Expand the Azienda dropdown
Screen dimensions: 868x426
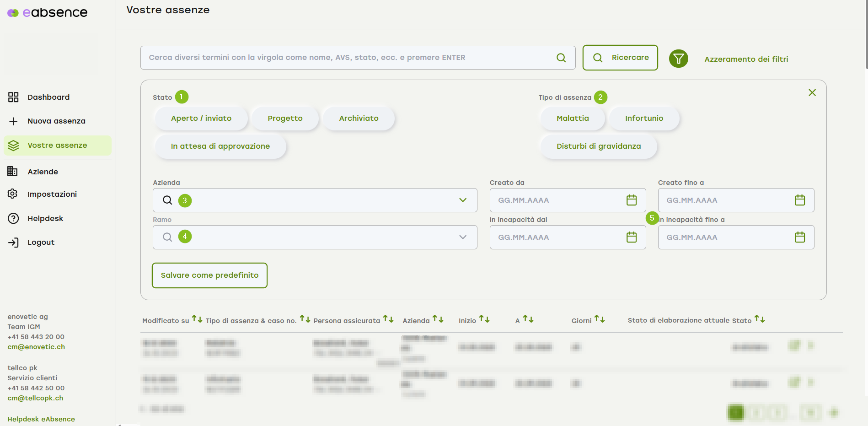coord(462,200)
